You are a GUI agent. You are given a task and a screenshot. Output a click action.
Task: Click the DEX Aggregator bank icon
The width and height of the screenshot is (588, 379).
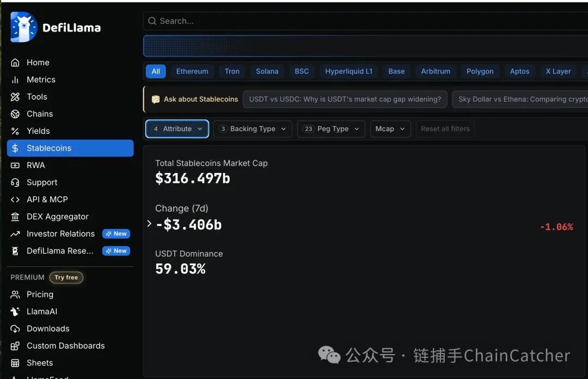[15, 217]
